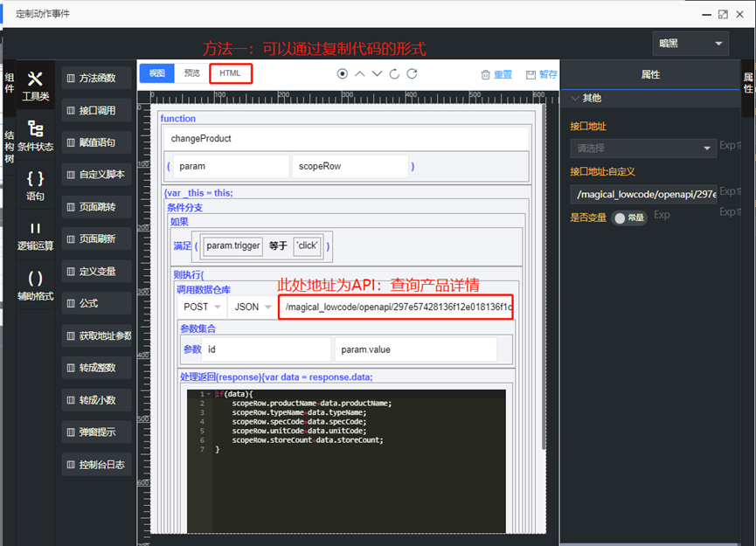Select the 公式 component
This screenshot has height=546, width=756.
pyautogui.click(x=97, y=303)
